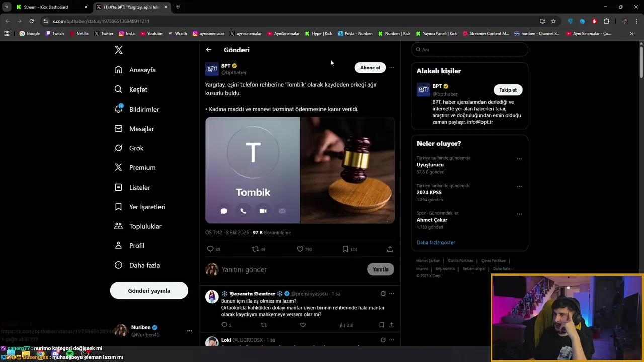
Task: Go back with the arrow beside Gönderi
Action: [209, 50]
